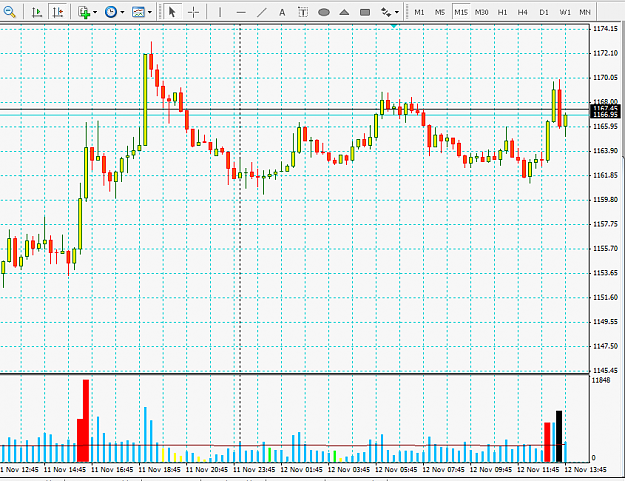Viewport: 625px width, 481px height.
Task: Expand the Indicators dropdown arrow
Action: (x=95, y=12)
